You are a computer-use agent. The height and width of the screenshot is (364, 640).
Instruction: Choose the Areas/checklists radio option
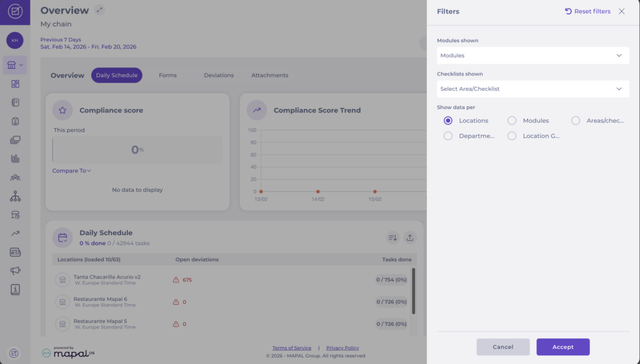pos(576,121)
